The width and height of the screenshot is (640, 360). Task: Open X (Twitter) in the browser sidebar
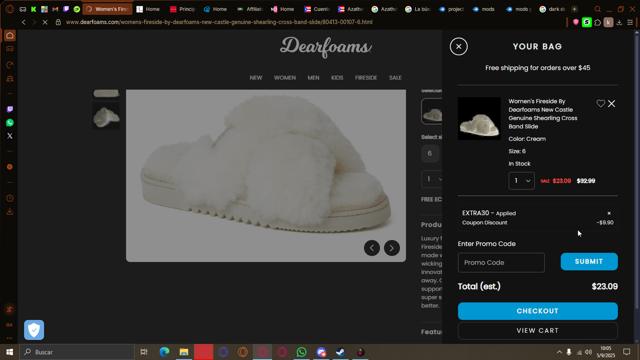click(10, 136)
